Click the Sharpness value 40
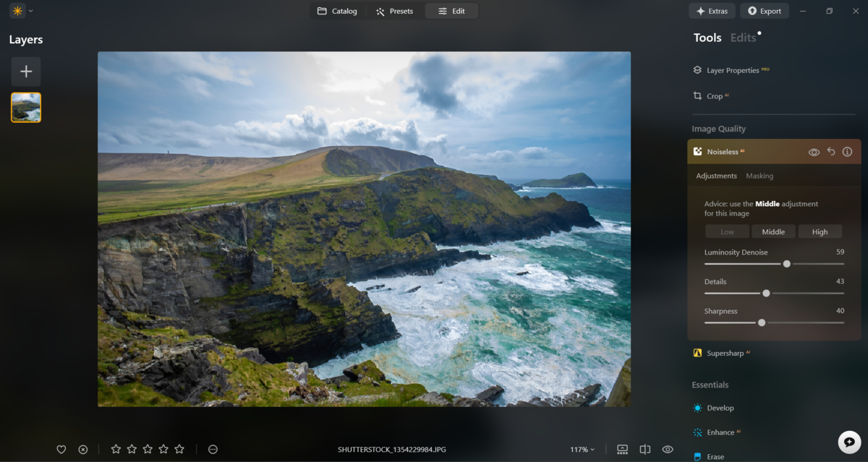The width and height of the screenshot is (868, 462). 840,311
